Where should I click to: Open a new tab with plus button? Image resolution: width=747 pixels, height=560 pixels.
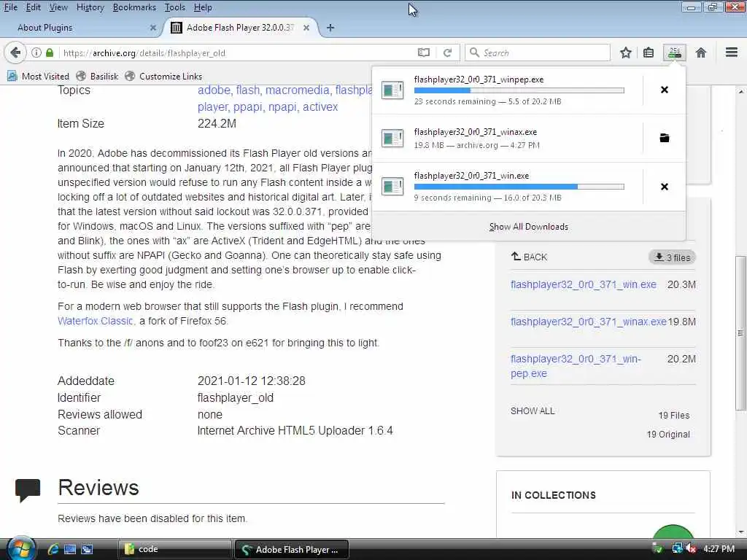click(x=330, y=28)
